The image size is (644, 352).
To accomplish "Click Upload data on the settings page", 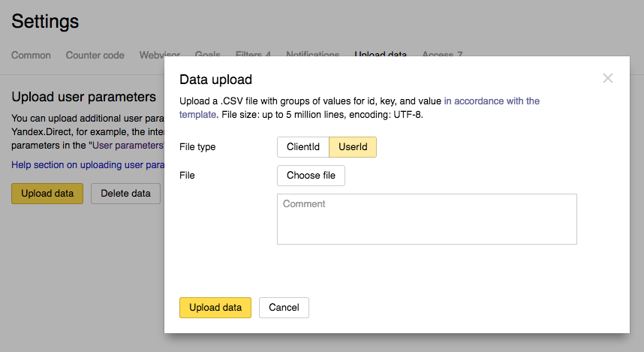I will (x=47, y=194).
